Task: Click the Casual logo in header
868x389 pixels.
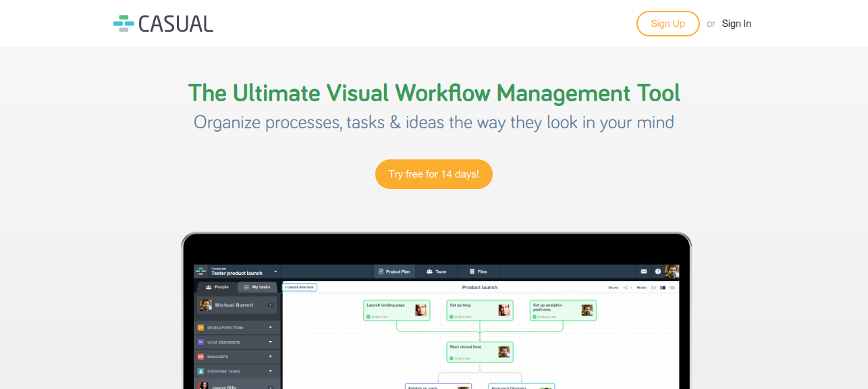Action: pyautogui.click(x=163, y=24)
